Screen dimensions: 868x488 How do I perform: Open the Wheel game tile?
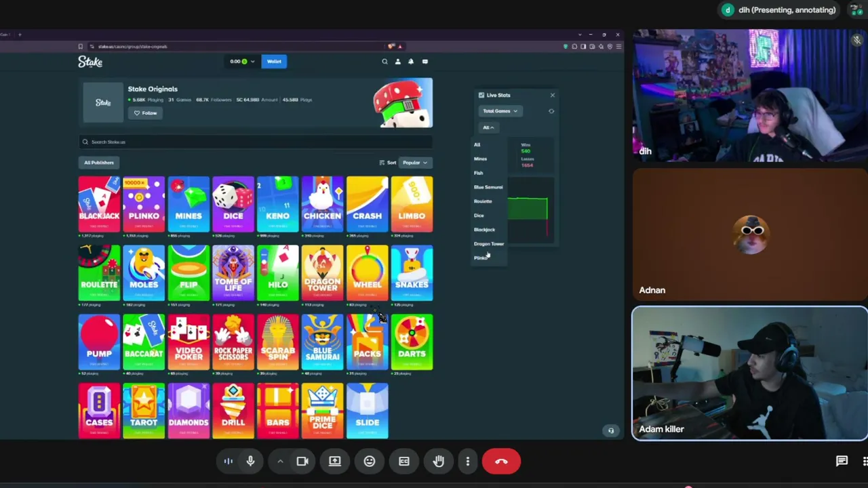pos(368,273)
